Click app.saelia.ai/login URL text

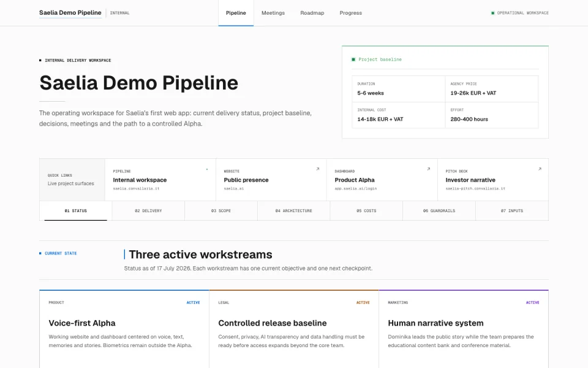355,188
